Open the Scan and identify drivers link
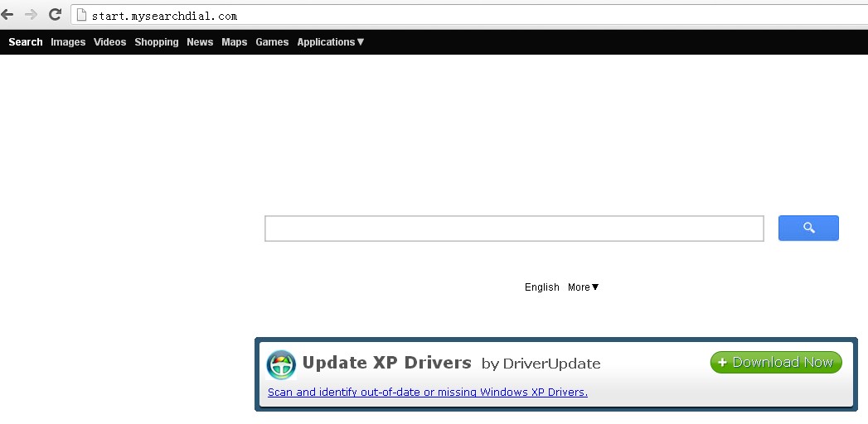This screenshot has width=868, height=424. click(x=427, y=392)
